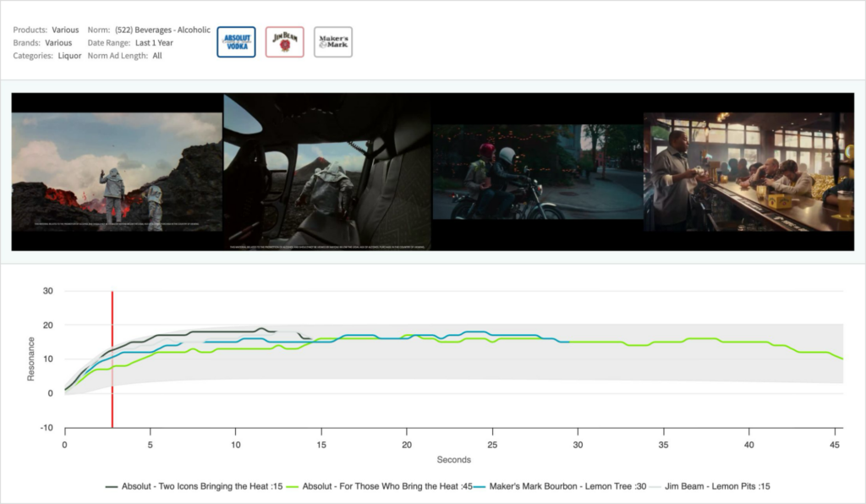The width and height of the screenshot is (866, 504).
Task: Open the Brands filter set to Various
Action: pos(58,42)
